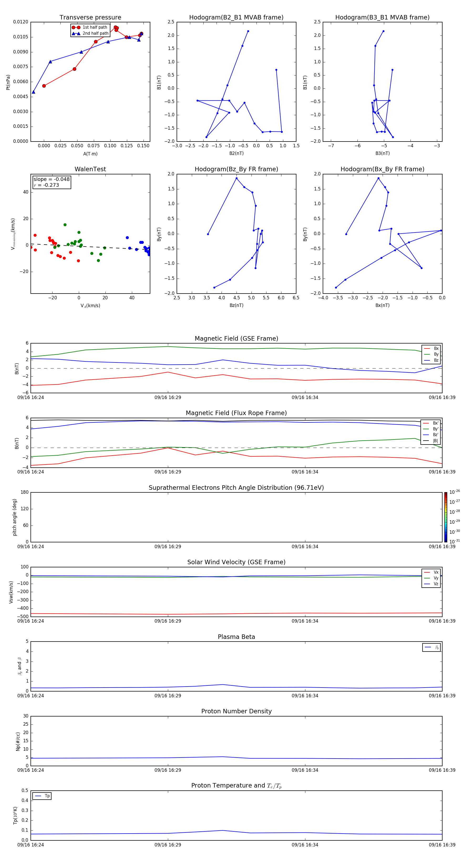Click the 'Transverse pressure' plot title
The width and height of the screenshot is (473, 868).
click(x=90, y=17)
